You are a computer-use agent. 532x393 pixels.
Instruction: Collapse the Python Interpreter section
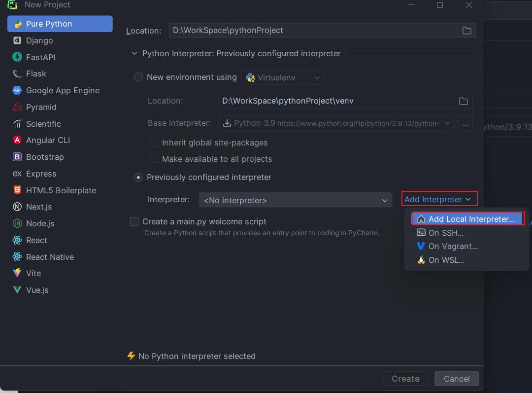134,53
